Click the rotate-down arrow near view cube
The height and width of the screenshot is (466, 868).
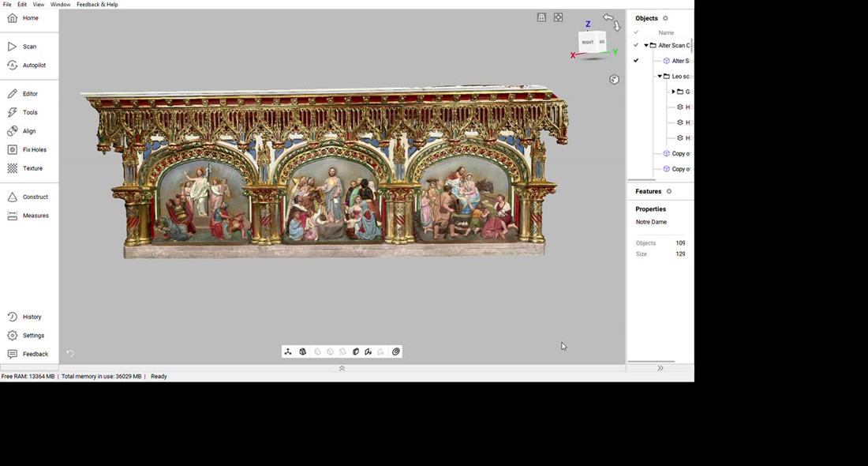[x=617, y=26]
